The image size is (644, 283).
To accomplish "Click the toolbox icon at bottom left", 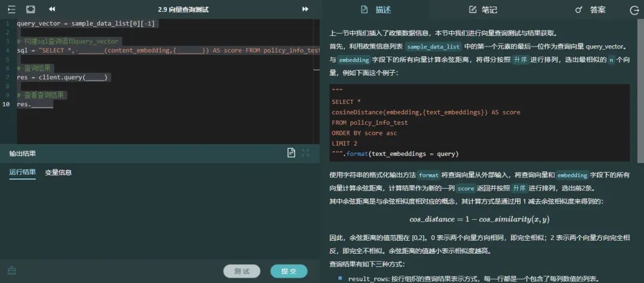I will tap(11, 270).
